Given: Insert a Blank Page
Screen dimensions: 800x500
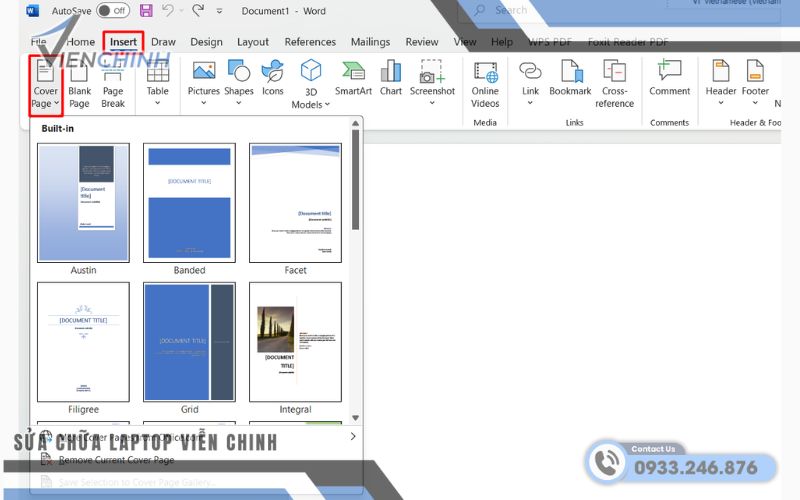Looking at the screenshot, I should click(79, 85).
